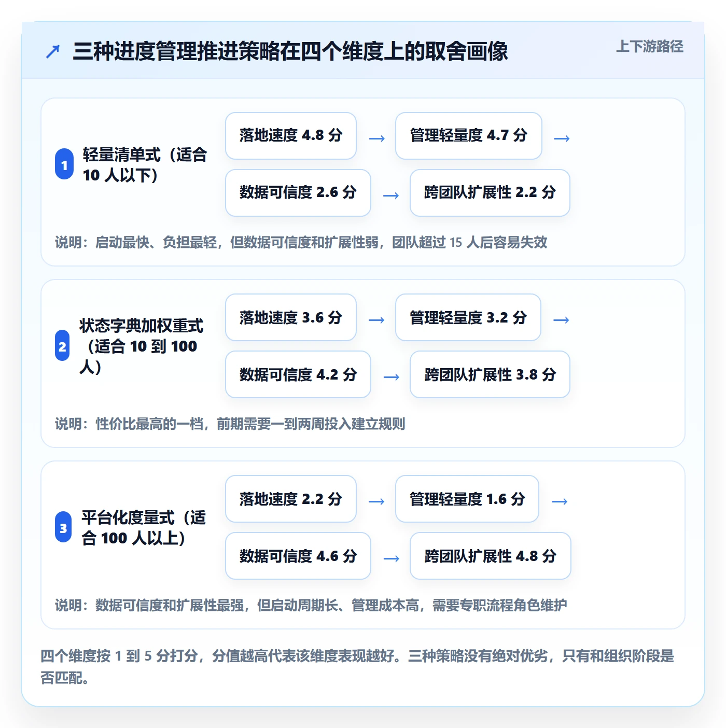Click the arrow after 数据可信度 2.6 分
The height and width of the screenshot is (728, 726).
(x=391, y=195)
